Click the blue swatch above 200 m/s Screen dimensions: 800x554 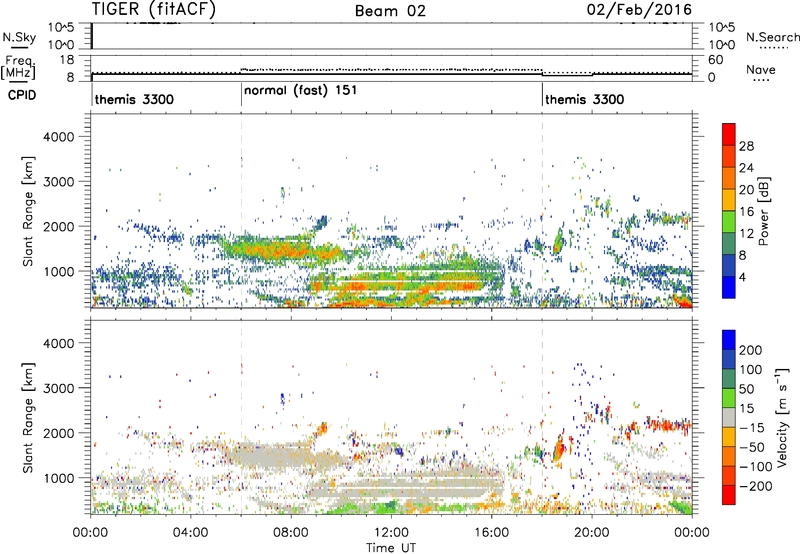(x=729, y=340)
